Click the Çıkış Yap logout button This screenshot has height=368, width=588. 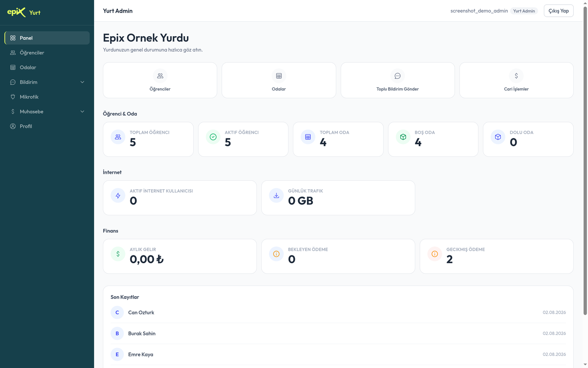tap(559, 11)
